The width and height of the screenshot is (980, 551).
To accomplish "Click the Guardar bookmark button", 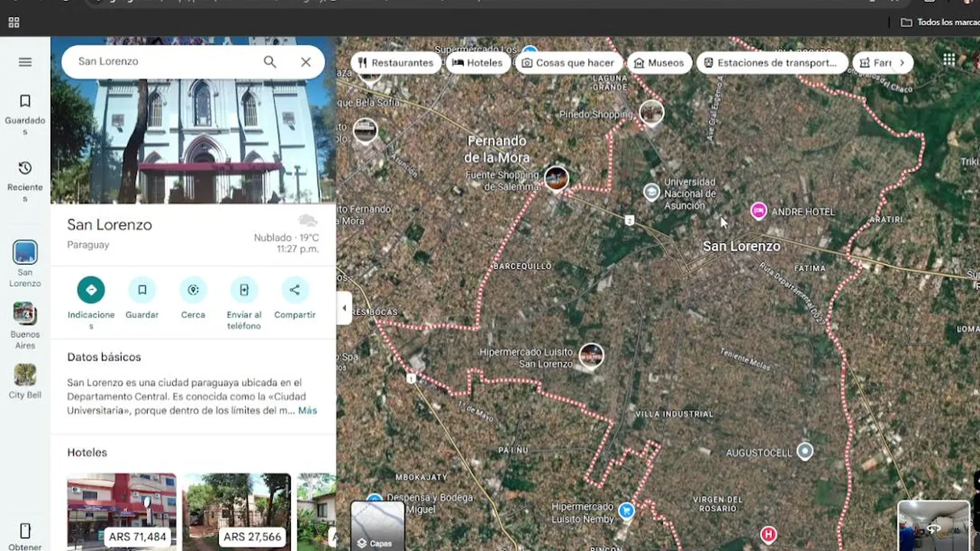I will coord(142,289).
